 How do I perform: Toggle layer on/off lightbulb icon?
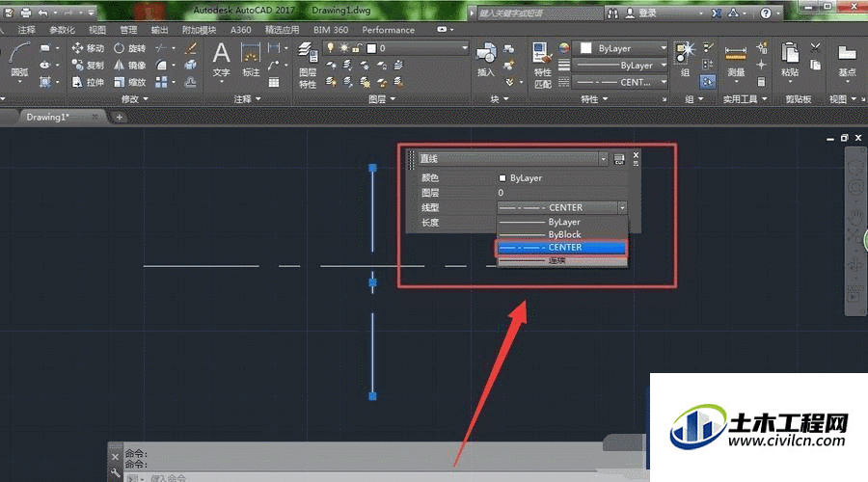point(331,48)
